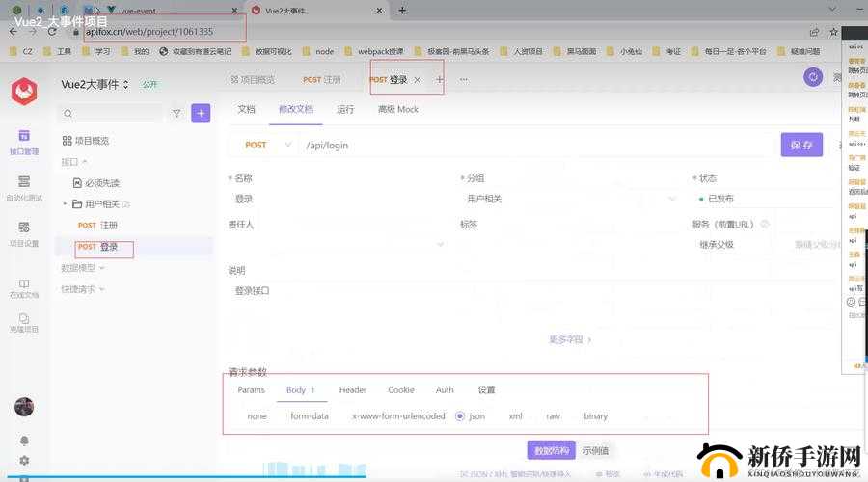
Task: Open the node bookmark folder
Action: point(318,51)
